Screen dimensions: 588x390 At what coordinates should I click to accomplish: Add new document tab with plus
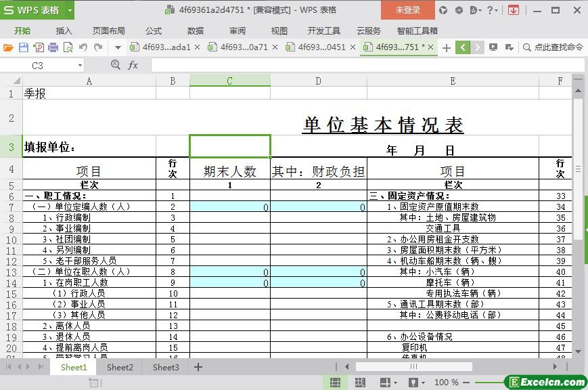[x=447, y=47]
